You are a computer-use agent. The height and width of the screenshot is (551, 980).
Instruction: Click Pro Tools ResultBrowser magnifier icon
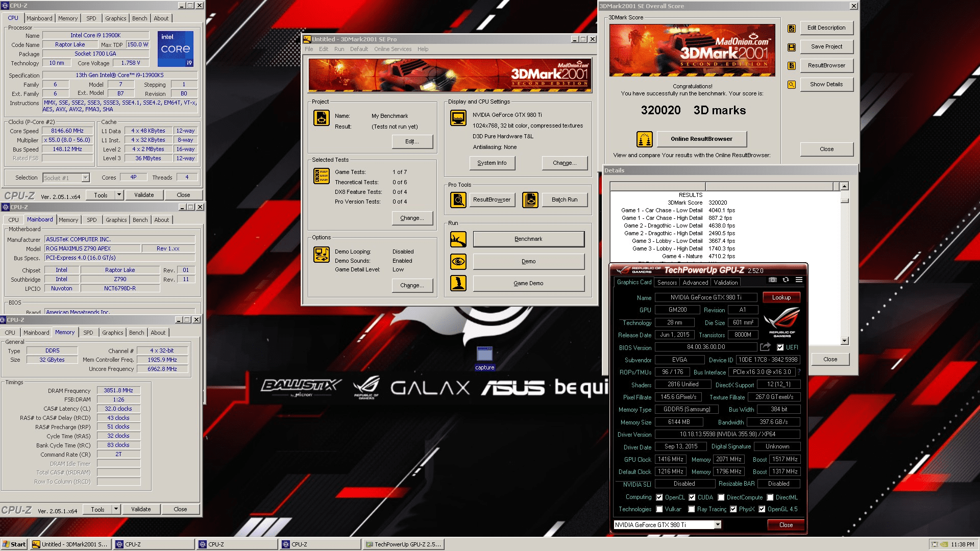tap(458, 199)
